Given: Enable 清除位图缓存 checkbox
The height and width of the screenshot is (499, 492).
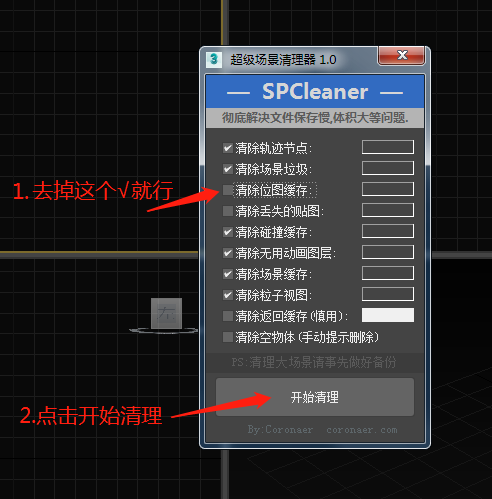Looking at the screenshot, I should 228,190.
